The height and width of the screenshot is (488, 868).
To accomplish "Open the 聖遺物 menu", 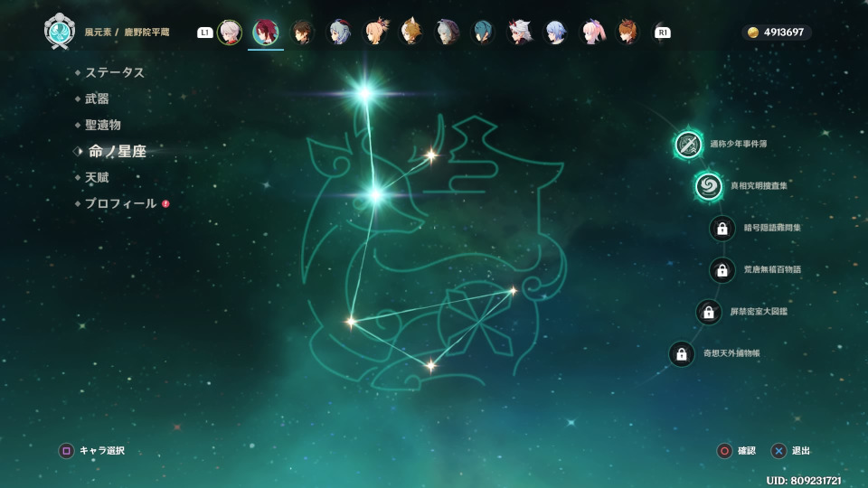I will (103, 125).
